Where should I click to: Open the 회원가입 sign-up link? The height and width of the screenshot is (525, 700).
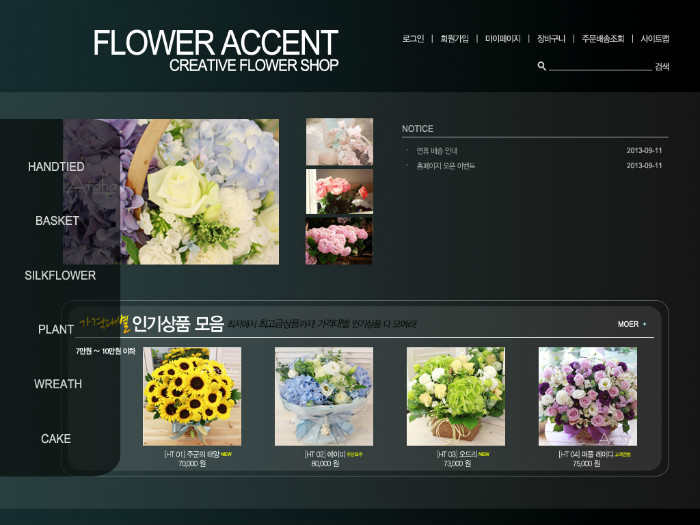[x=454, y=39]
